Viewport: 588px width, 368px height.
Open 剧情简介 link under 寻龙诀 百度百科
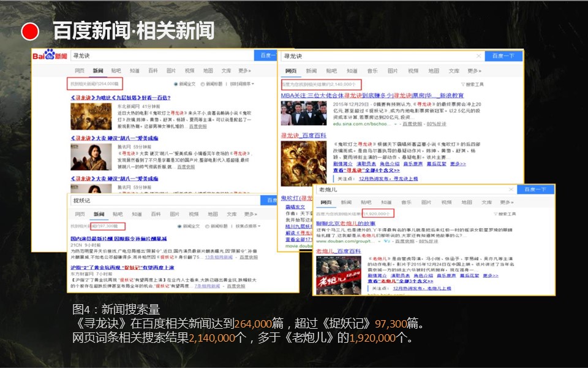pos(343,164)
